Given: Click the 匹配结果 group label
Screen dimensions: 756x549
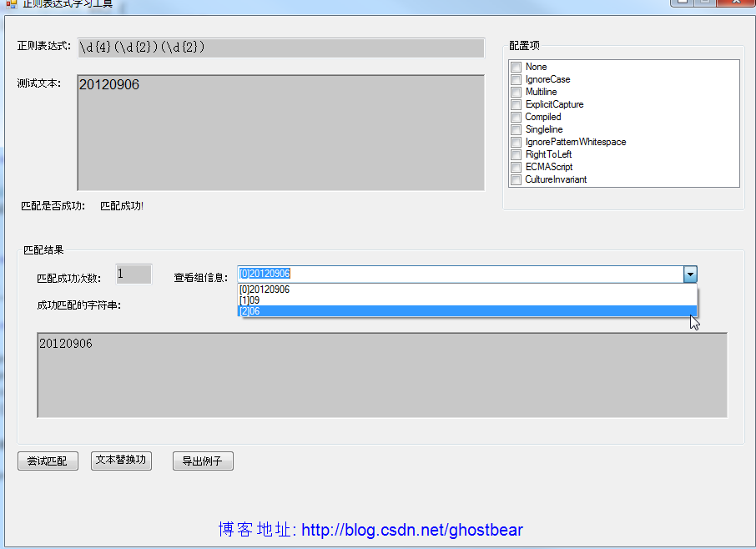Looking at the screenshot, I should click(43, 250).
